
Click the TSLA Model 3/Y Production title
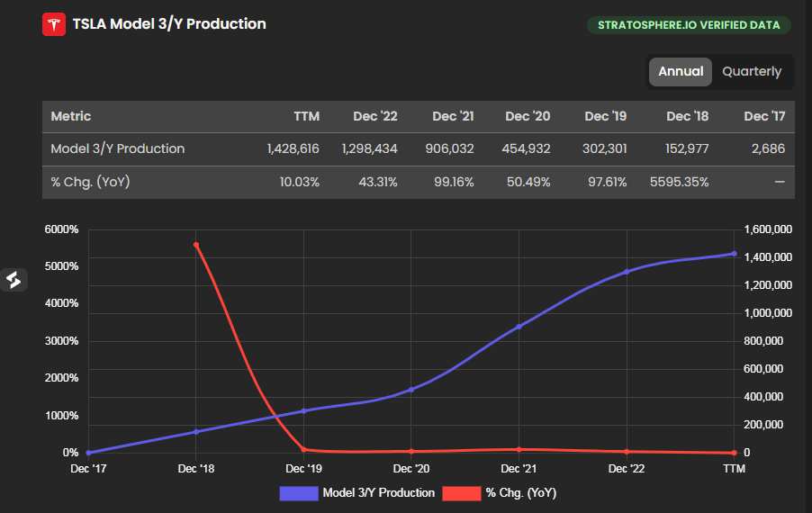click(x=169, y=24)
